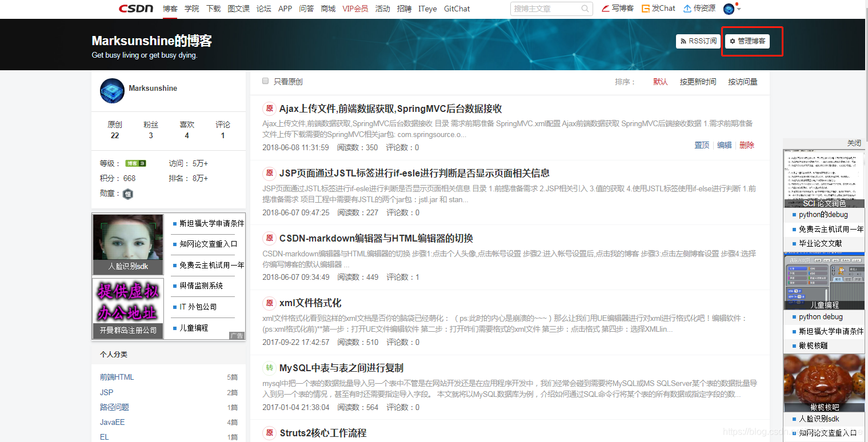Viewport: 868px width, 442px height.
Task: Open the 儿童编程 left ad link
Action: tap(194, 328)
